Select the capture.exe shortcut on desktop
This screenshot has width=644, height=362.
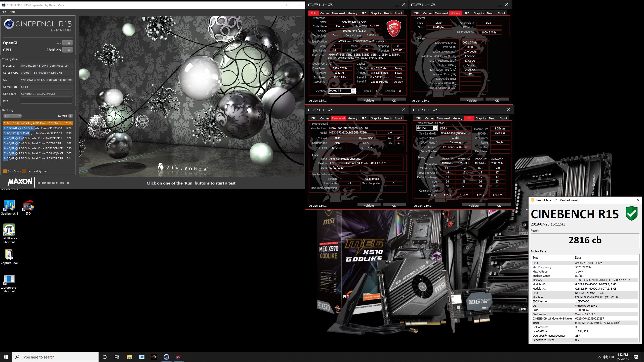point(9,283)
